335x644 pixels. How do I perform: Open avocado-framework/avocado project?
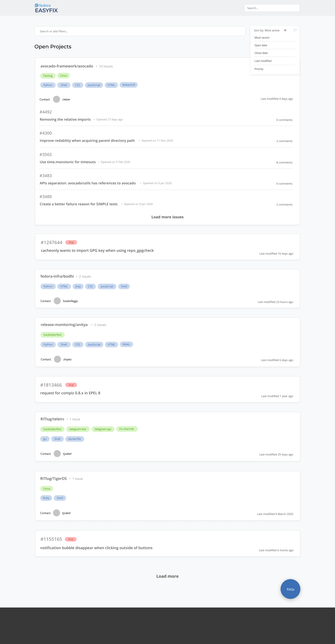[x=67, y=66]
